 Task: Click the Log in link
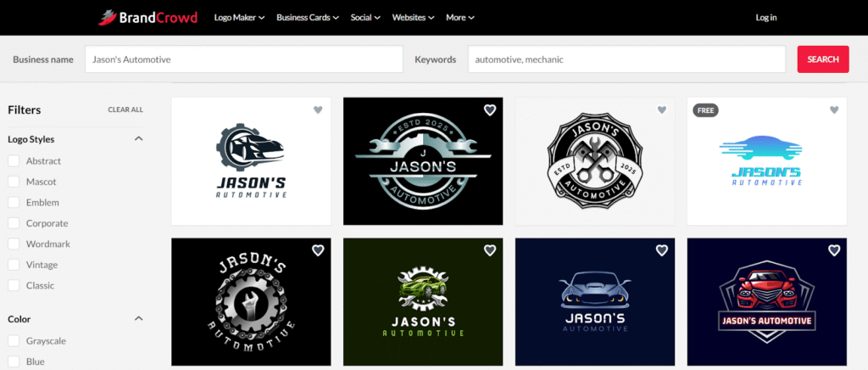pos(766,17)
